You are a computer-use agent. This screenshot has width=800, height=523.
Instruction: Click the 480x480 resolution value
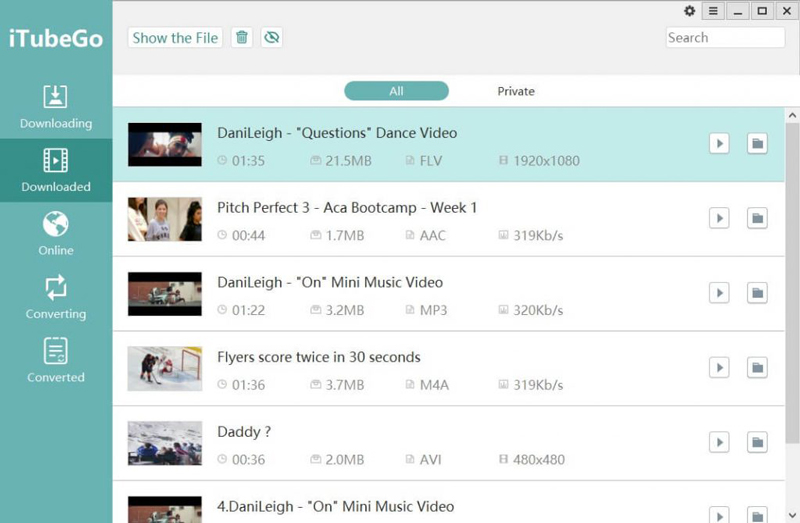[x=539, y=460]
